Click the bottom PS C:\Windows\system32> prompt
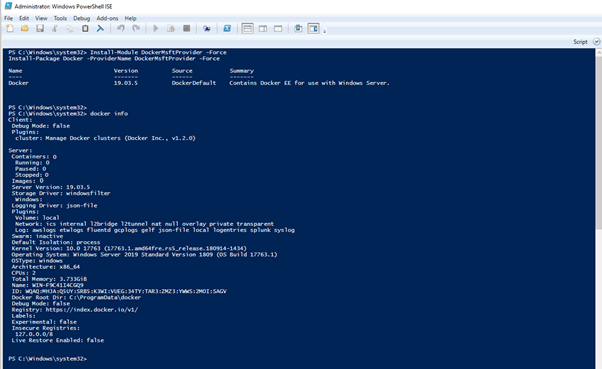This screenshot has height=369, width=602. (x=48, y=359)
